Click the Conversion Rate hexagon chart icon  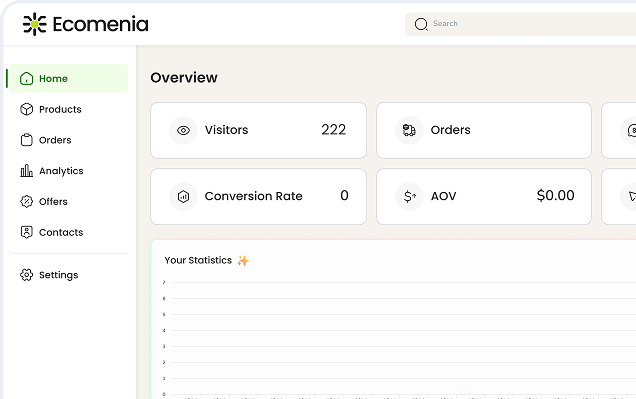183,197
